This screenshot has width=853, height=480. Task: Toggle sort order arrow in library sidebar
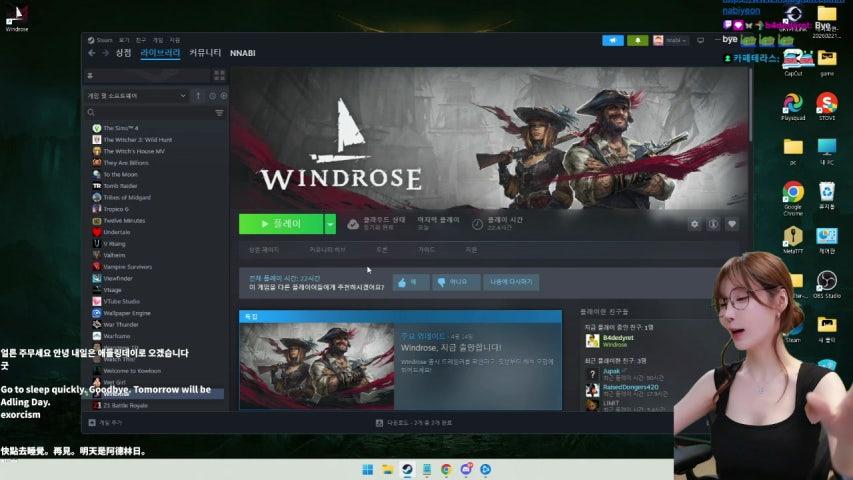198,96
